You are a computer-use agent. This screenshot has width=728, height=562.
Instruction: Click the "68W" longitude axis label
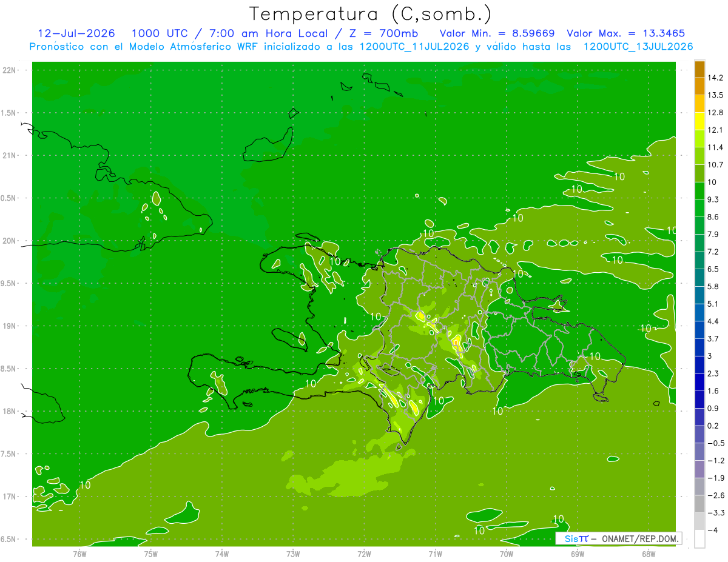point(649,554)
